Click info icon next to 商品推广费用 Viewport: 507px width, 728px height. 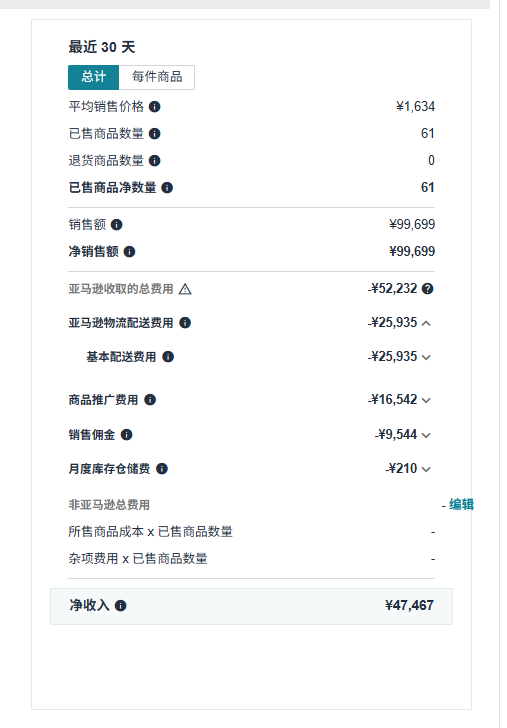(x=150, y=400)
